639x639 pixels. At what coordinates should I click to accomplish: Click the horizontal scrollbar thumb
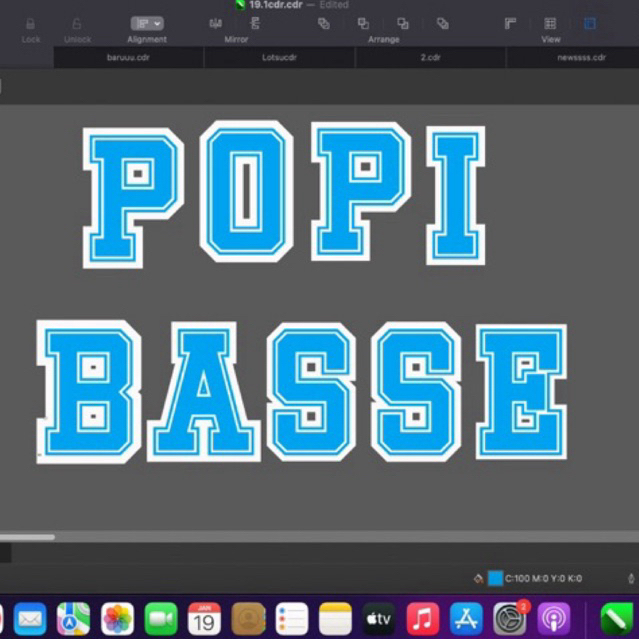point(27,537)
